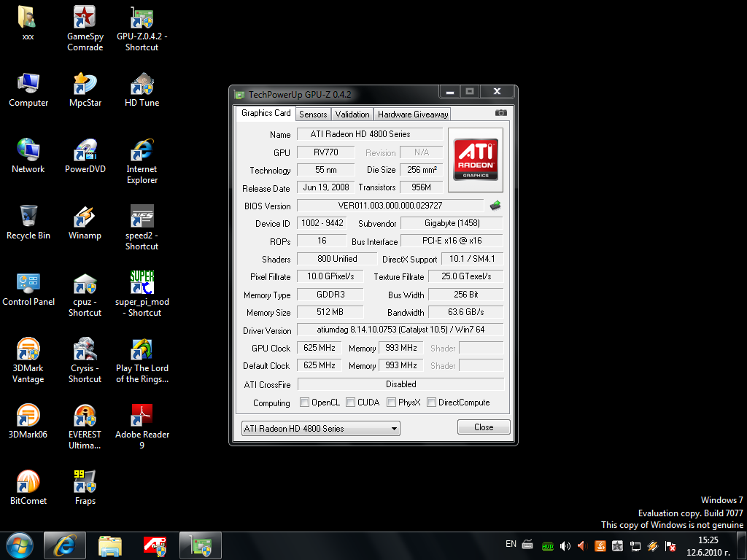
Task: Click the Bus Interface value PCI-E x16 @ x16
Action: coord(452,241)
